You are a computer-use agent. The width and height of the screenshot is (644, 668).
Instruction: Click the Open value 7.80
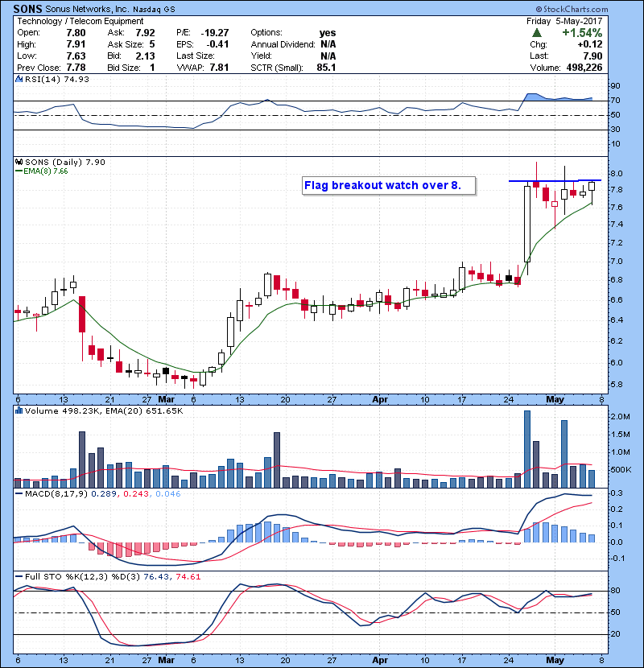click(76, 33)
